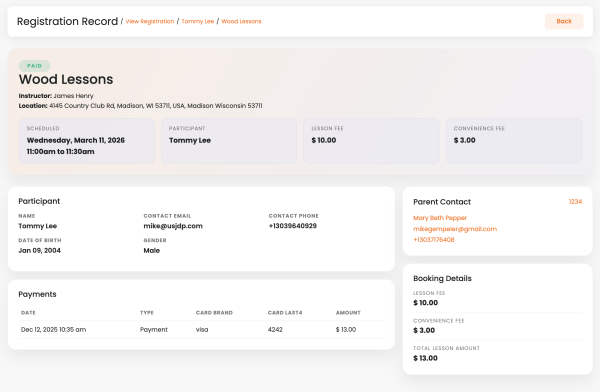The width and height of the screenshot is (600, 392).
Task: Click the CARD BRAND column header
Action: 214,313
